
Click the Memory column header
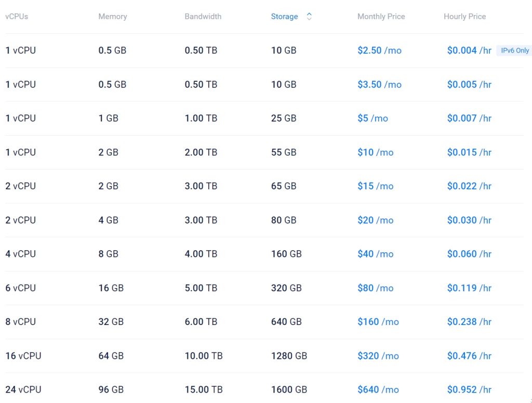coord(113,17)
